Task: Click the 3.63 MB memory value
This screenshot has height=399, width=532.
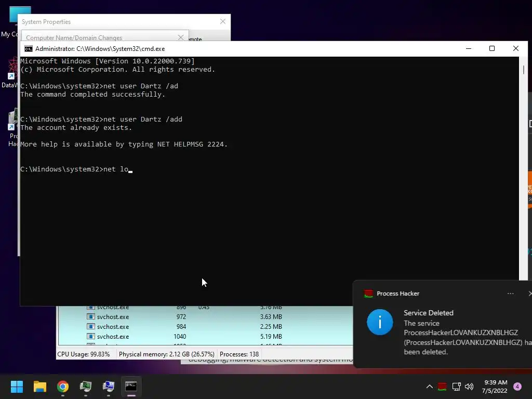Action: [x=271, y=317]
